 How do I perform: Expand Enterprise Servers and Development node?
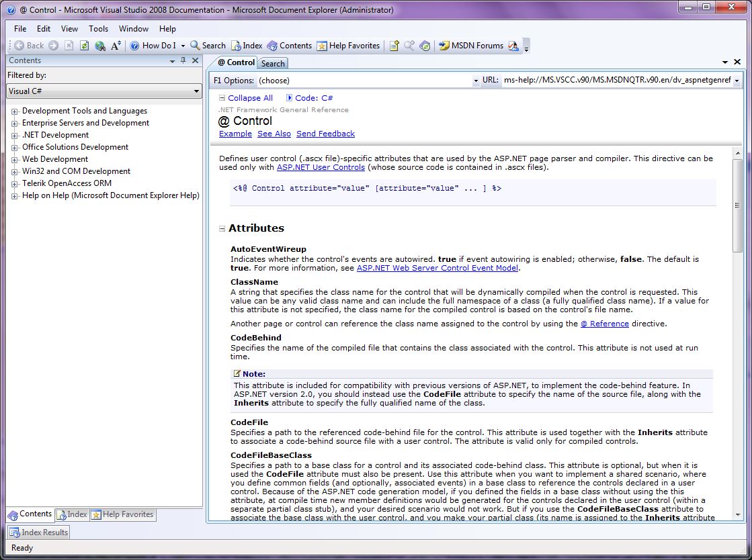click(x=14, y=123)
